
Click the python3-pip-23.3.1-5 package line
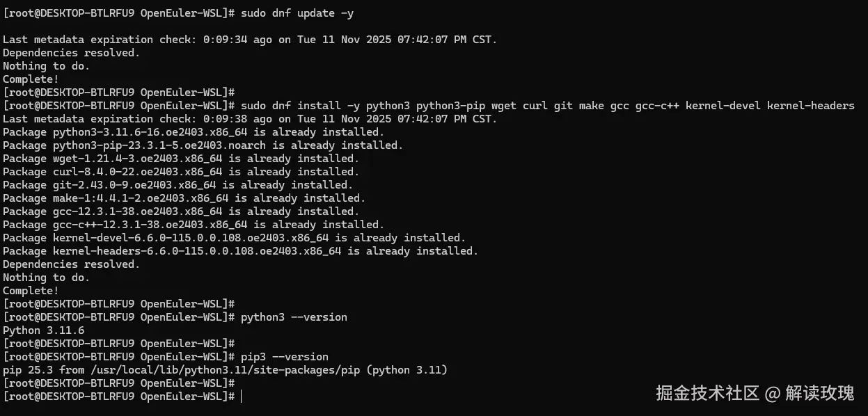coord(203,145)
